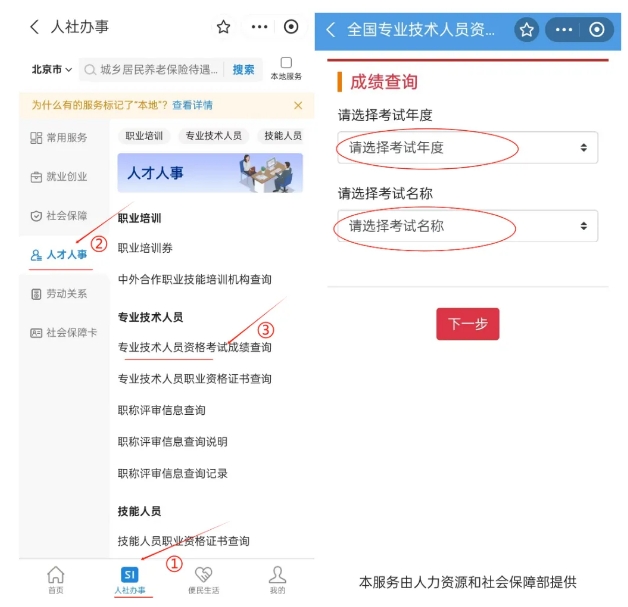The height and width of the screenshot is (607, 628).
Task: Open 首页 home icon in bottom bar
Action: click(x=56, y=580)
